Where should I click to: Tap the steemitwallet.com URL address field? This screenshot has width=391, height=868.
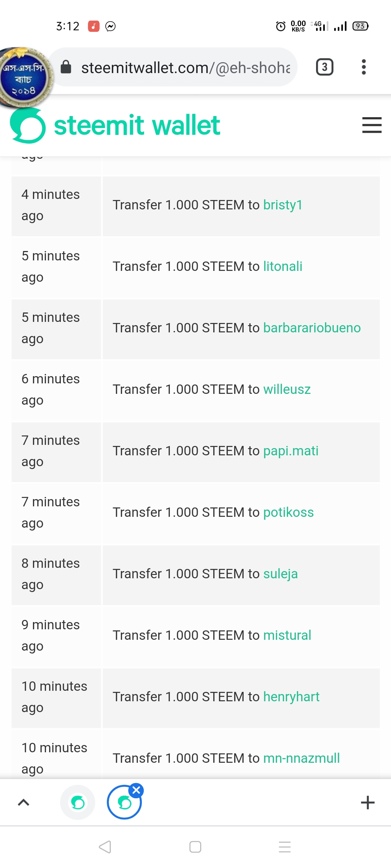coord(173,67)
